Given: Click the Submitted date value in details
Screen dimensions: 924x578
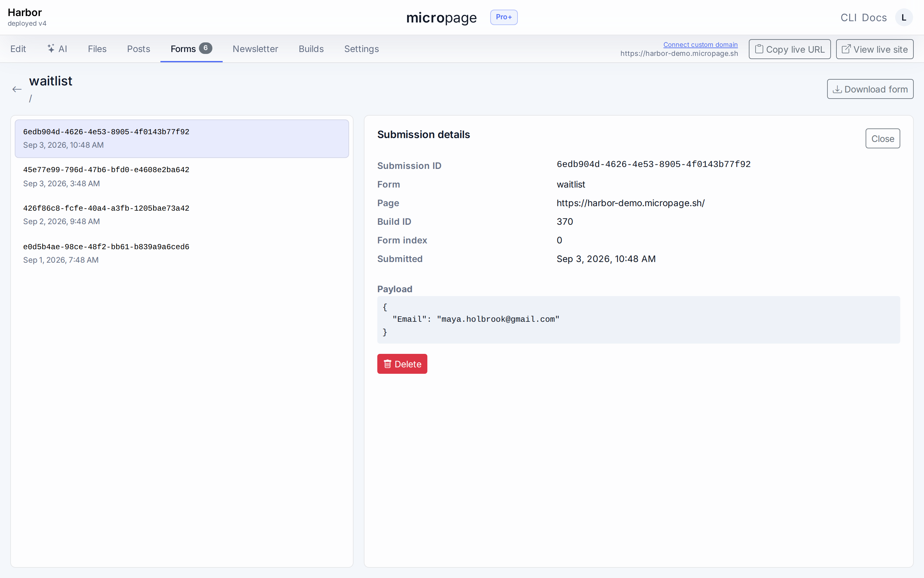Looking at the screenshot, I should [606, 259].
